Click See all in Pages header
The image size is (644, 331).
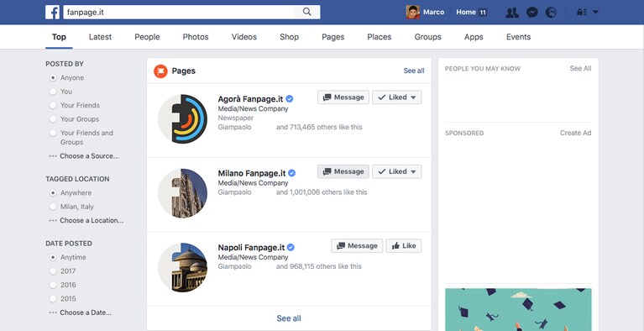click(414, 71)
